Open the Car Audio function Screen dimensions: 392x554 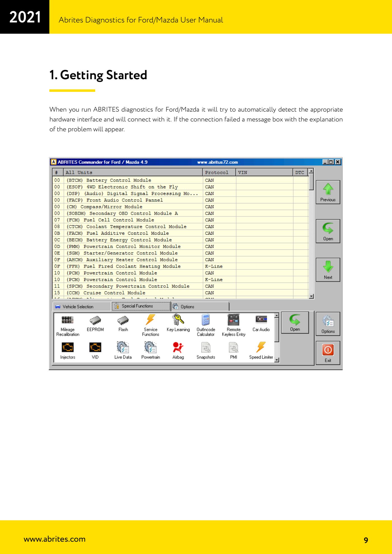[261, 323]
